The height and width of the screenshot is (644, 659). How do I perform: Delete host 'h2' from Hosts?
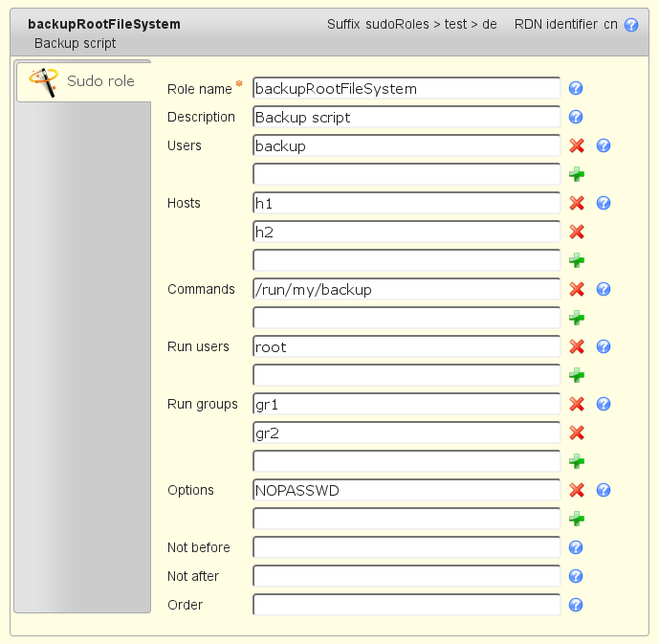577,232
